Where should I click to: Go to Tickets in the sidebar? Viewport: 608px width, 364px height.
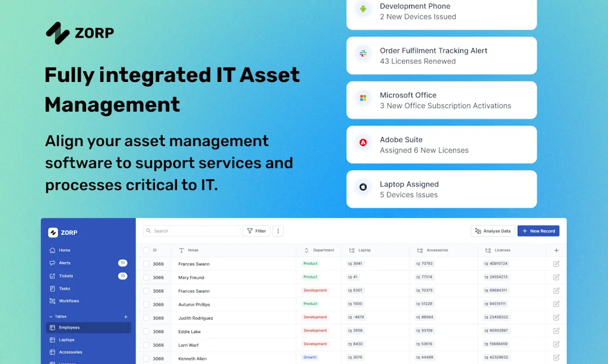[65, 276]
